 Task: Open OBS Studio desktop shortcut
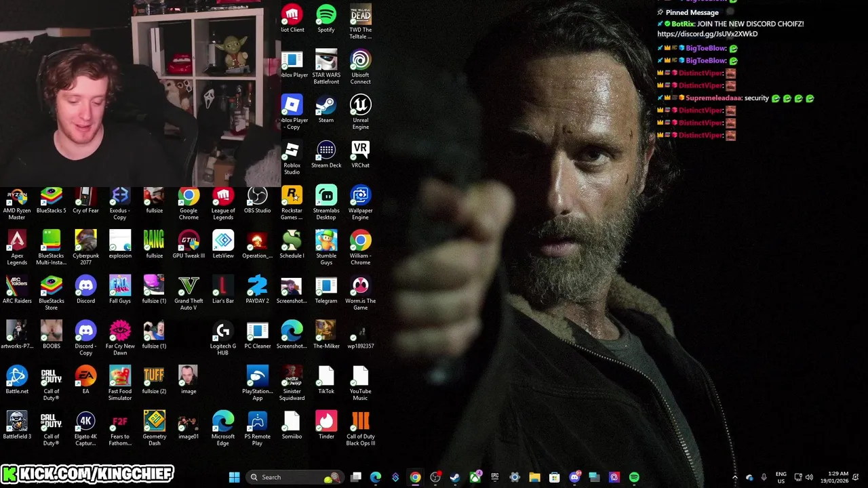(x=257, y=199)
